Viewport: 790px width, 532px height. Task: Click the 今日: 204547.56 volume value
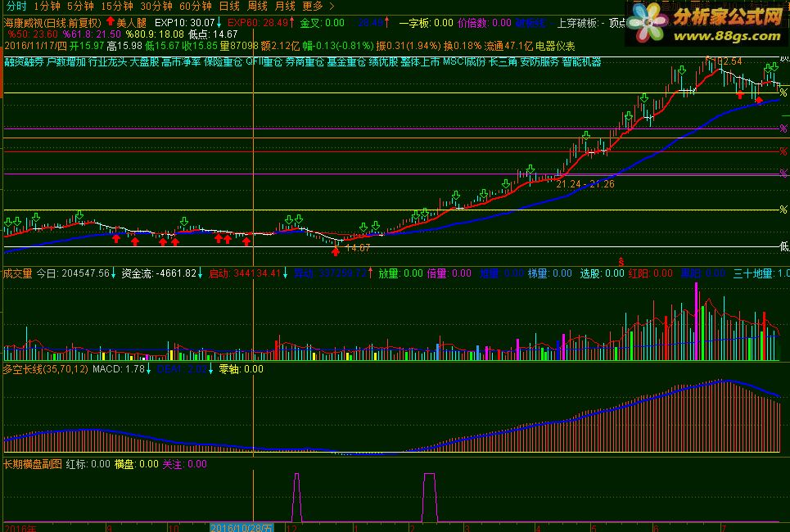[x=73, y=273]
